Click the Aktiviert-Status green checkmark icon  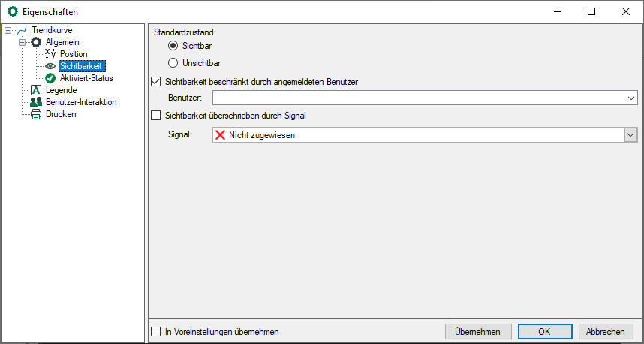click(50, 78)
